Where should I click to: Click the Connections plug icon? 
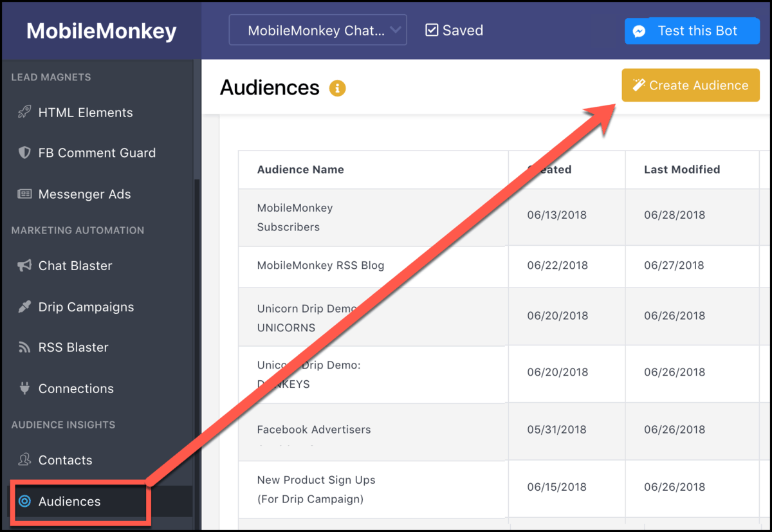tap(25, 389)
